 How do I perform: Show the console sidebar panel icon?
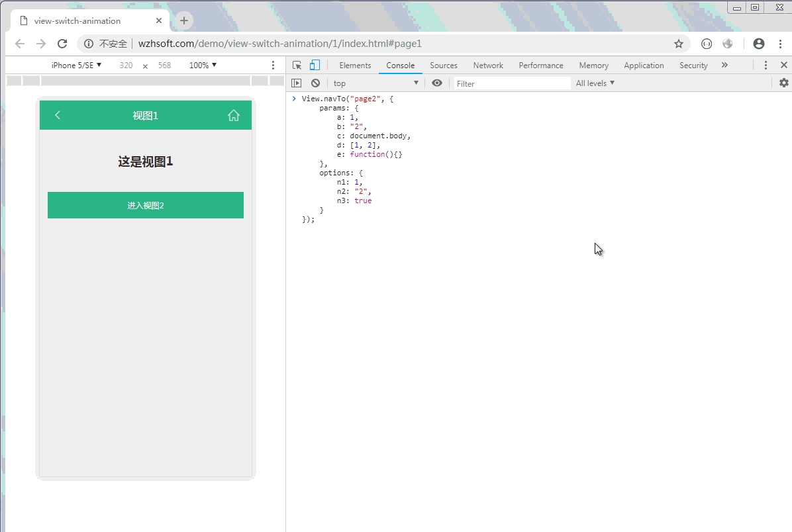click(297, 83)
